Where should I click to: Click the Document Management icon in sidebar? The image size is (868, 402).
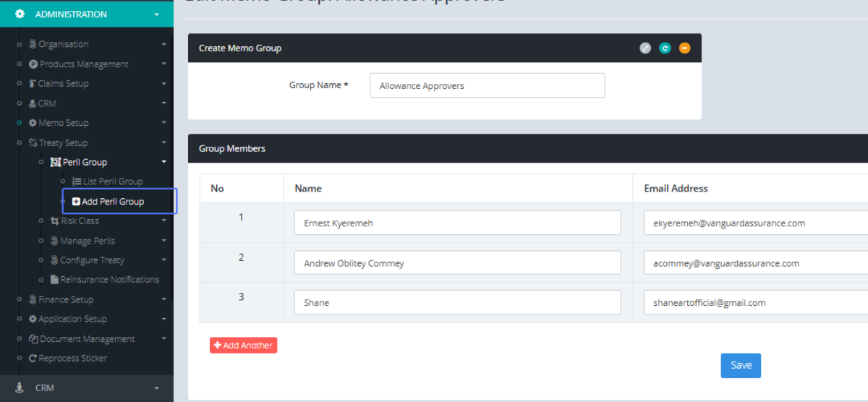[33, 339]
